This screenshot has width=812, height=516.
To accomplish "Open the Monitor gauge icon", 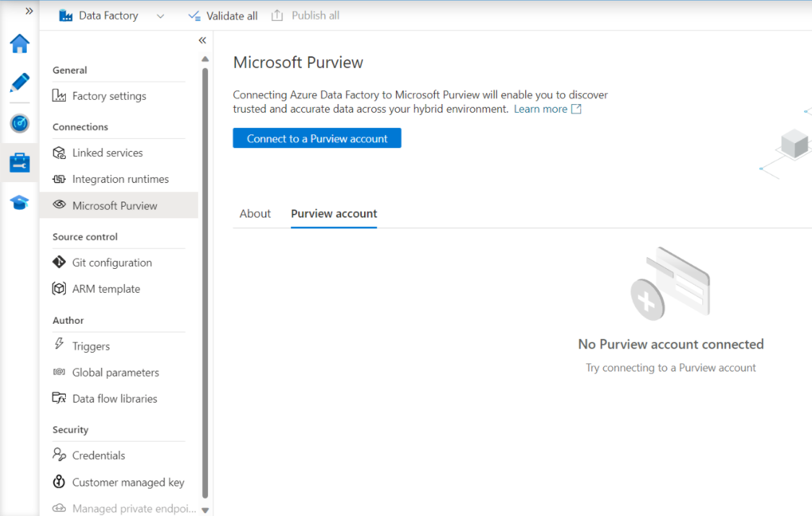I will pyautogui.click(x=20, y=124).
